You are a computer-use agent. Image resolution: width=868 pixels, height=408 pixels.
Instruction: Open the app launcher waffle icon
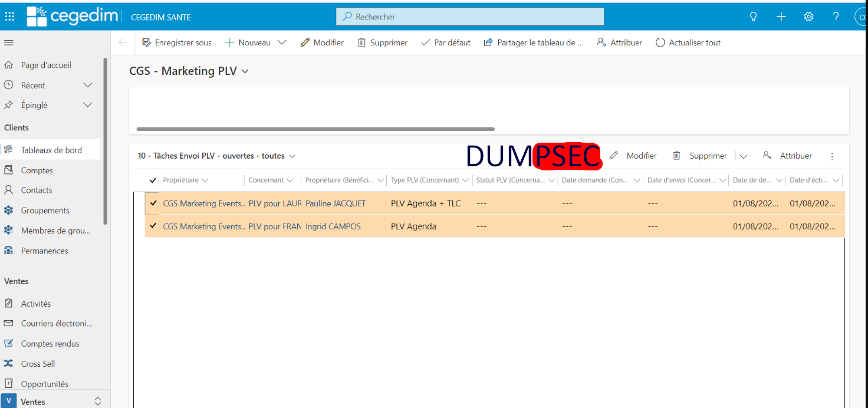(9, 17)
